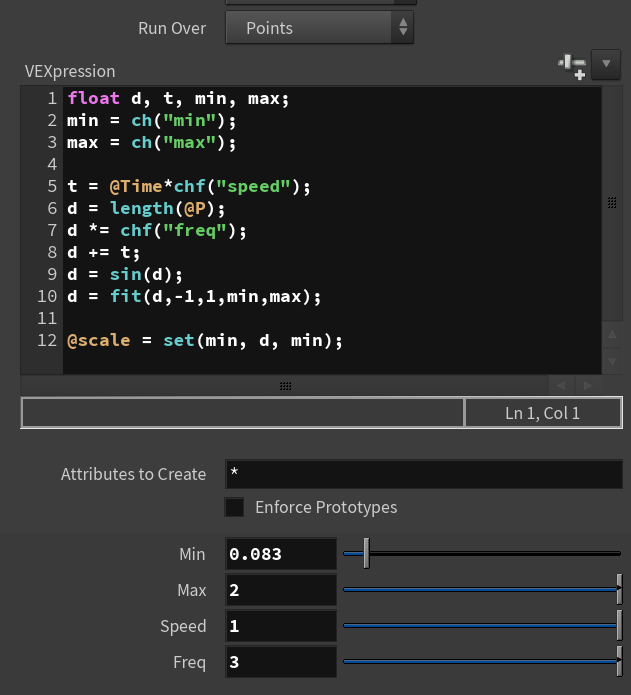Click code line 'd *= chf("freq");'

(157, 230)
